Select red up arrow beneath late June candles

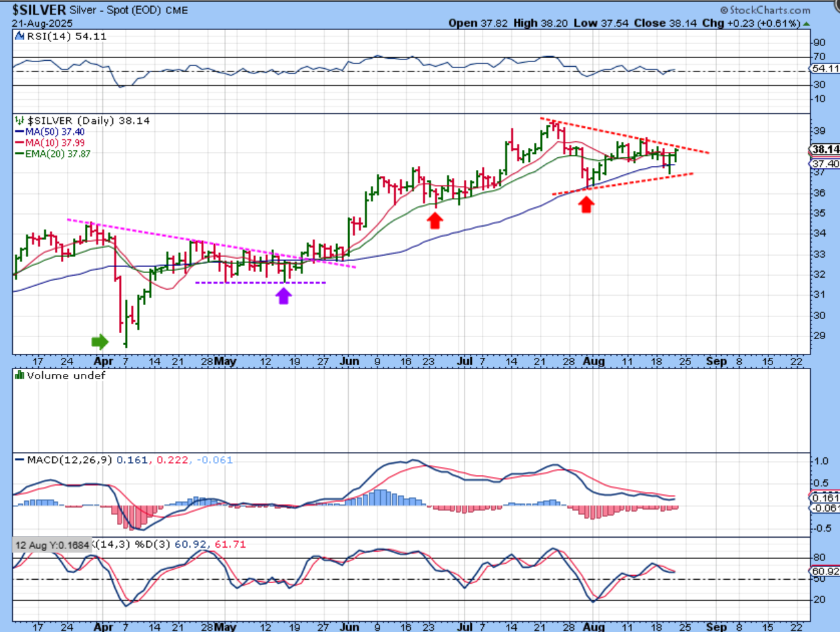(435, 219)
